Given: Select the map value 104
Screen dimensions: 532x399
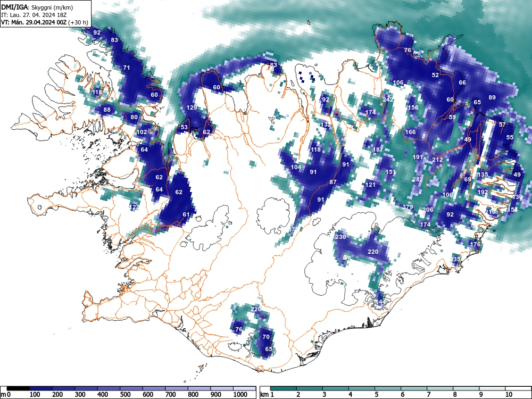Looking at the screenshot, I should click(296, 167).
